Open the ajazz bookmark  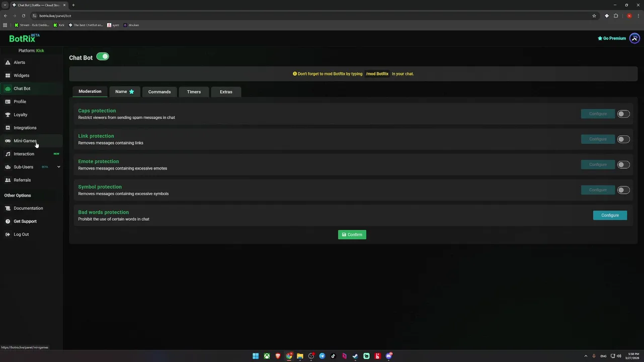pos(113,25)
